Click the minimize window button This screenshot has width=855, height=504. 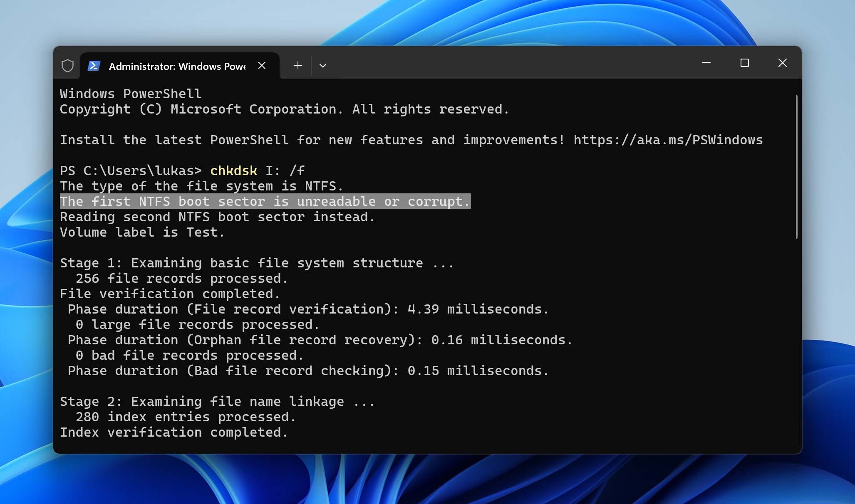[706, 62]
